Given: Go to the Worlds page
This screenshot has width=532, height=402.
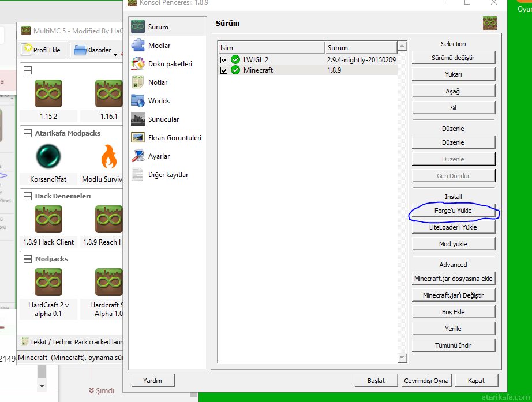Looking at the screenshot, I should (x=168, y=101).
